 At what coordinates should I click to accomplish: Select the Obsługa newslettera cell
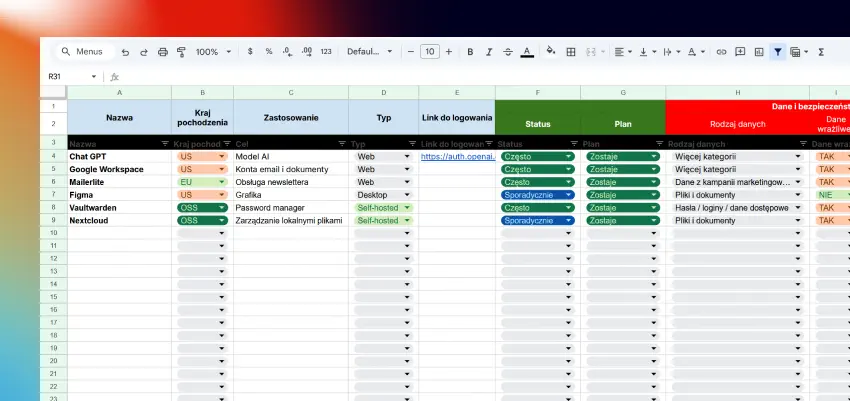tap(291, 182)
